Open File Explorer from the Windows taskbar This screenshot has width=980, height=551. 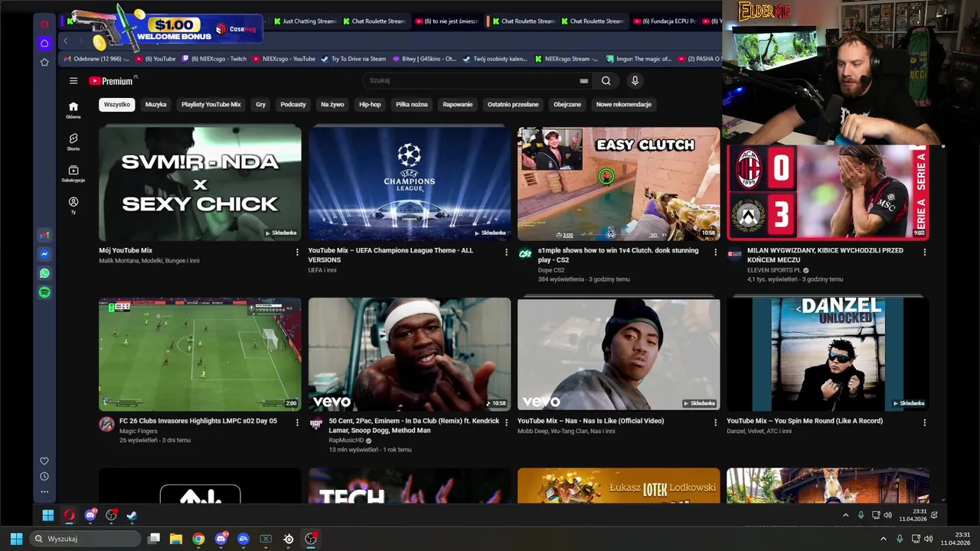tap(176, 539)
